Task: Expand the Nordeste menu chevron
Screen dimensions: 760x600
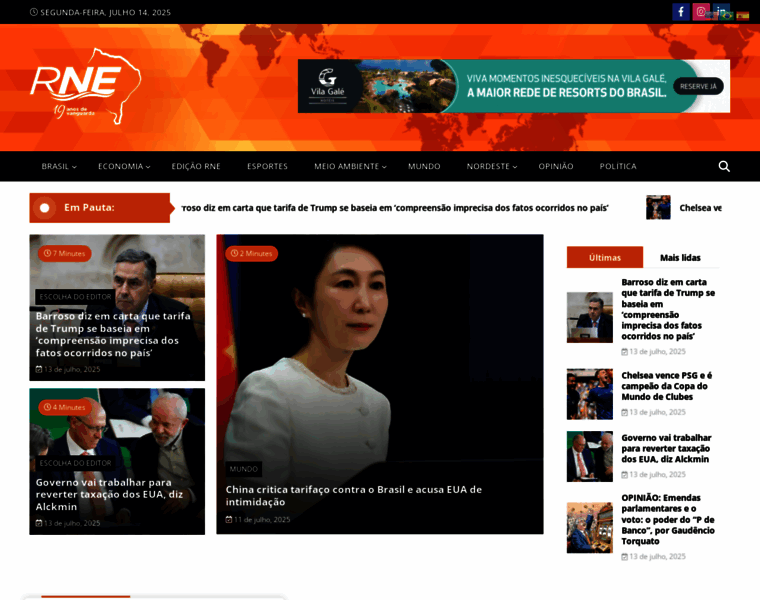Action: [515, 167]
